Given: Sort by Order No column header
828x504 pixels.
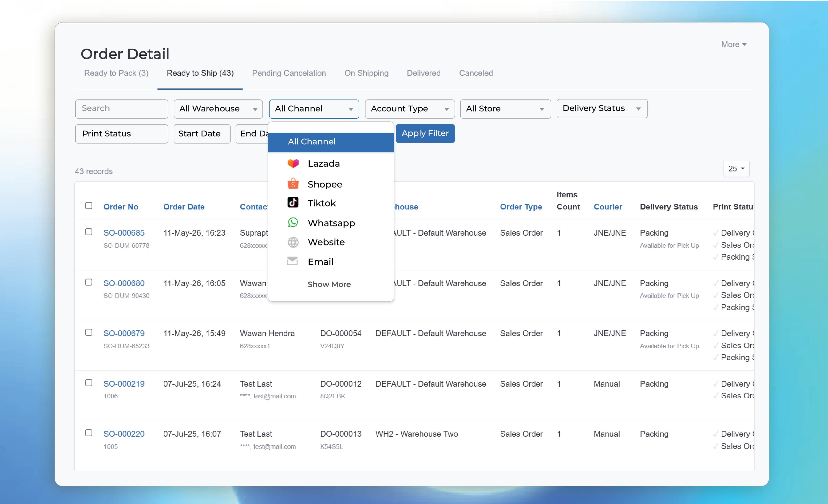Looking at the screenshot, I should 121,207.
